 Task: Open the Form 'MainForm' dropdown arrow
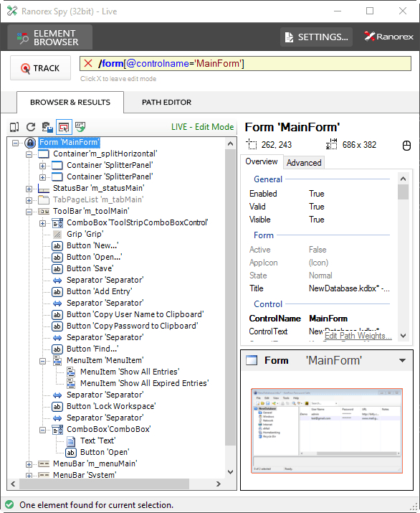click(x=402, y=361)
